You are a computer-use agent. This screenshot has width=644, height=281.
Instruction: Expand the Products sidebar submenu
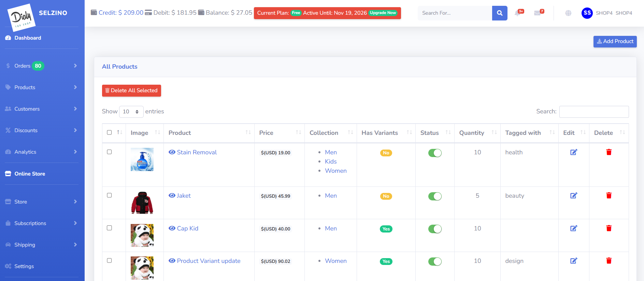point(41,87)
